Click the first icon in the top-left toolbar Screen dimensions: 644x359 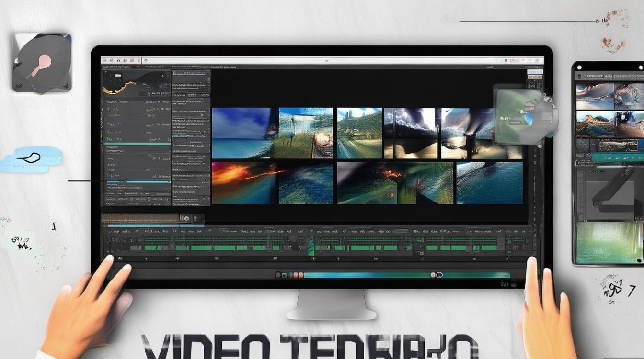pyautogui.click(x=105, y=61)
